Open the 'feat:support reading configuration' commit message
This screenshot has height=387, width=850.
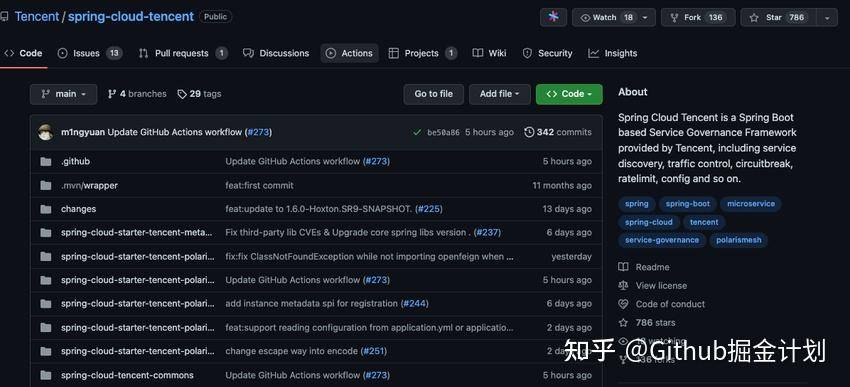click(370, 327)
